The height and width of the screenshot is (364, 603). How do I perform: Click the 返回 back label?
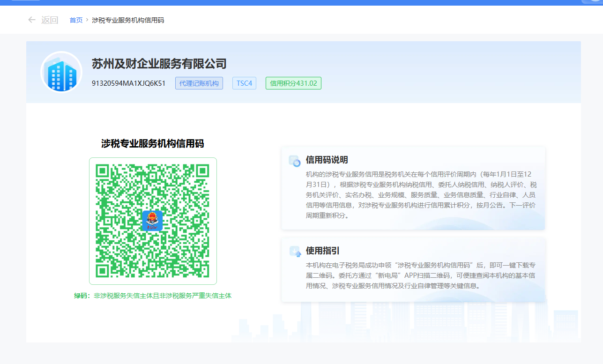[50, 20]
